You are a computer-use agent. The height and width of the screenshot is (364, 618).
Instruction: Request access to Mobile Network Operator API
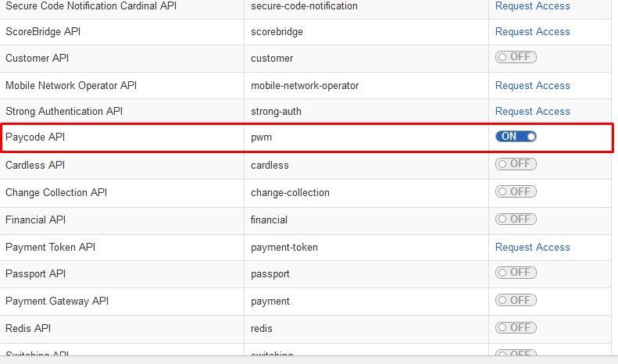pyautogui.click(x=533, y=85)
